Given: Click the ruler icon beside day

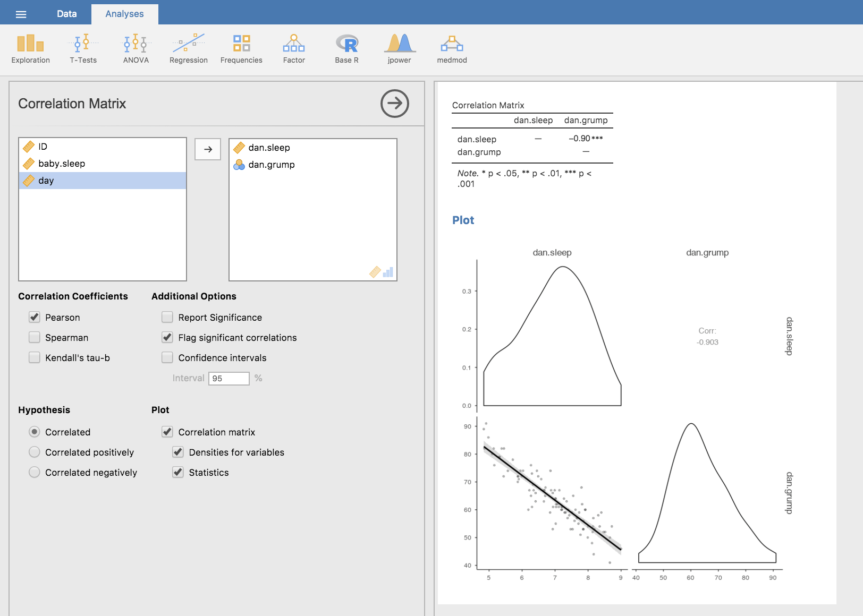Looking at the screenshot, I should 29,181.
